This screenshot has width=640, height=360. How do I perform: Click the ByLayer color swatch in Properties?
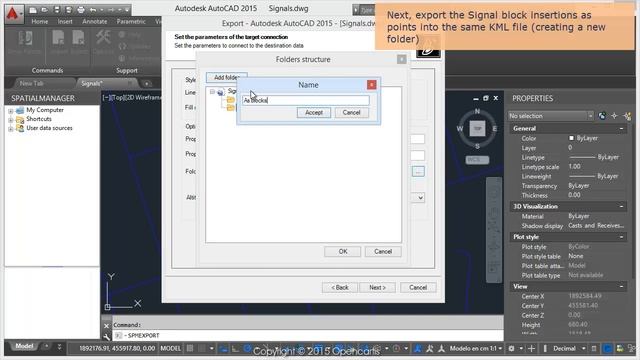pos(571,138)
